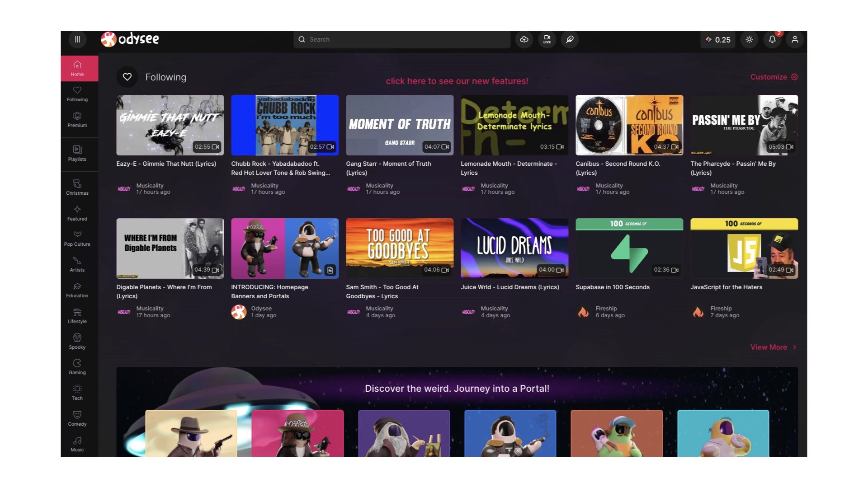Click View More link

pyautogui.click(x=774, y=347)
